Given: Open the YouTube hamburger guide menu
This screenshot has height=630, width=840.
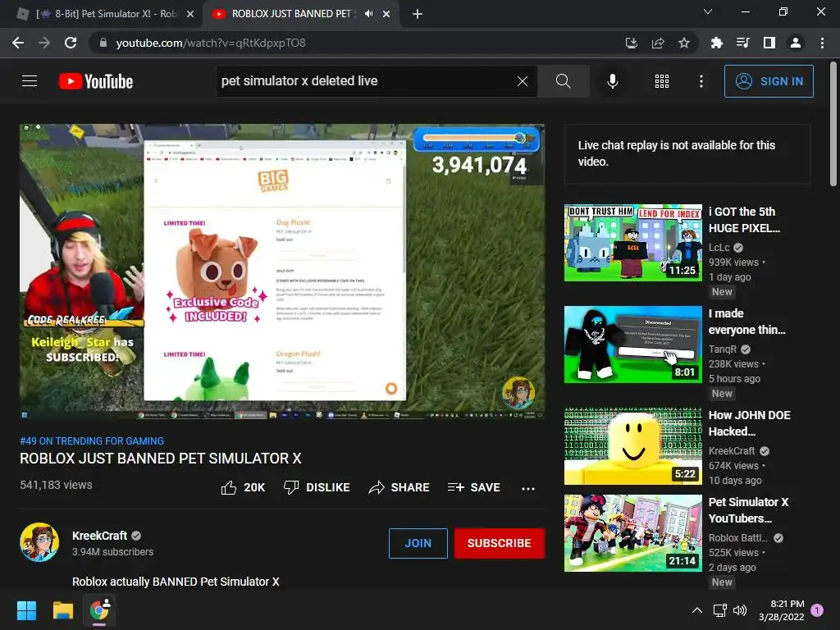Looking at the screenshot, I should (x=30, y=81).
